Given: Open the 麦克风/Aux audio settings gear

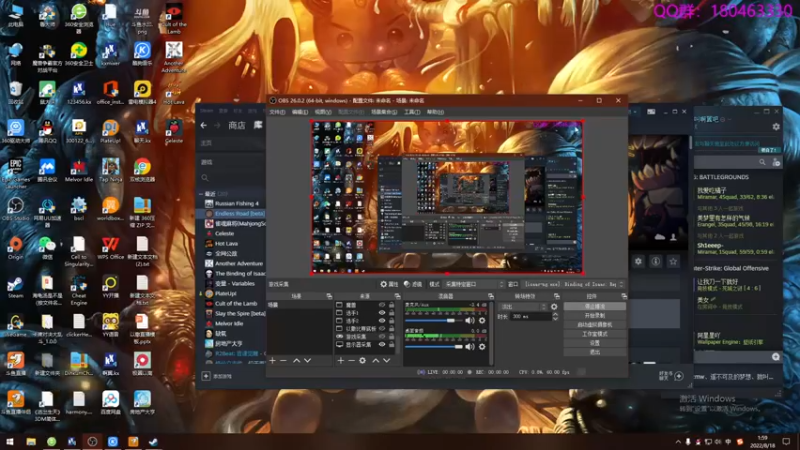Looking at the screenshot, I should 482,320.
